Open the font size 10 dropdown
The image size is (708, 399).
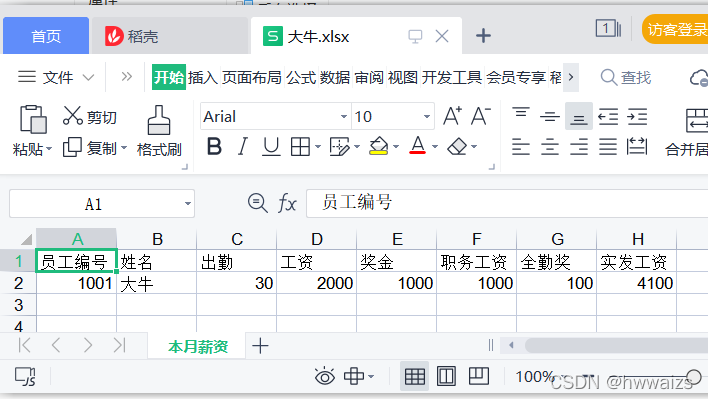tap(427, 116)
